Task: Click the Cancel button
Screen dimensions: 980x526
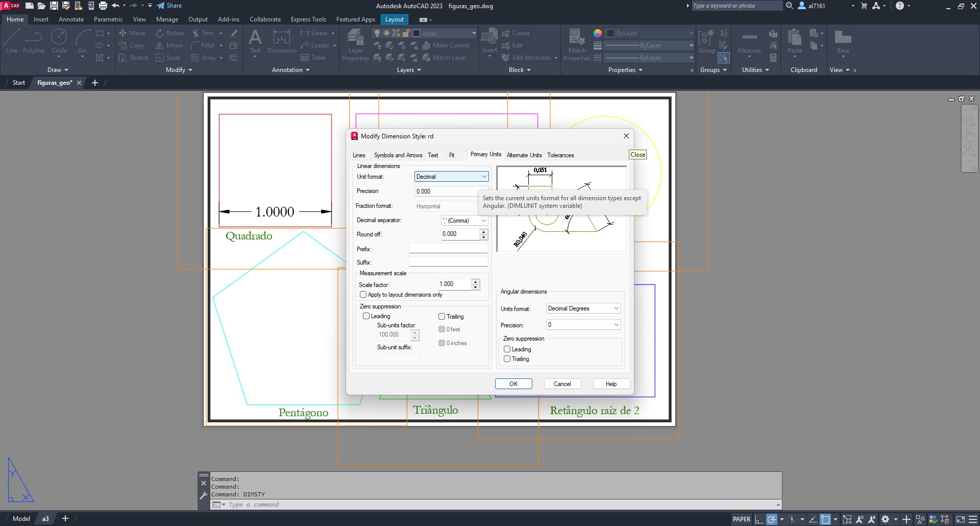Action: pyautogui.click(x=562, y=384)
